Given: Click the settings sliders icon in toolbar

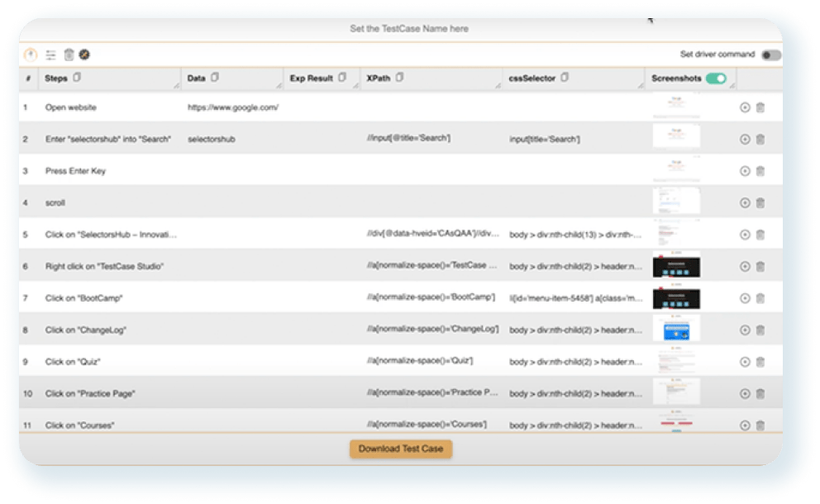Looking at the screenshot, I should coord(51,55).
